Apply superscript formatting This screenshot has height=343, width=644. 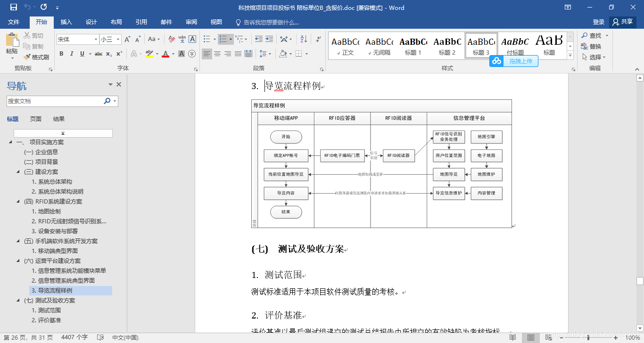click(x=119, y=54)
